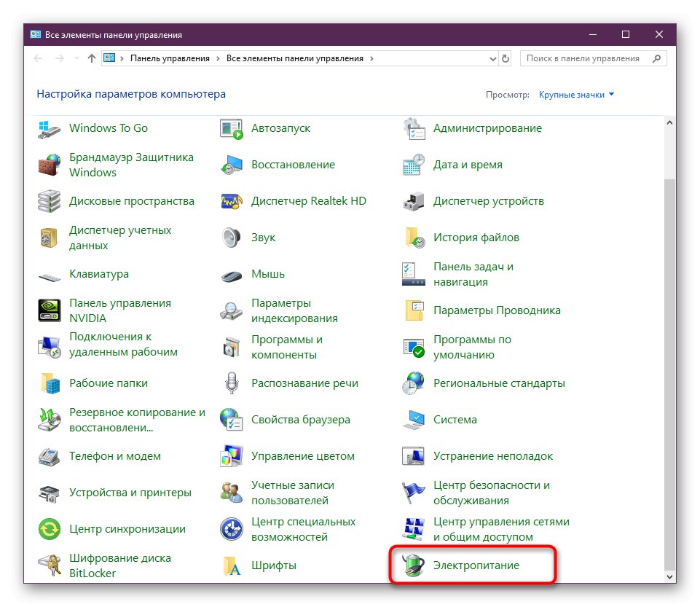
Task: Open Панель задач и навигация icon
Action: [x=414, y=274]
